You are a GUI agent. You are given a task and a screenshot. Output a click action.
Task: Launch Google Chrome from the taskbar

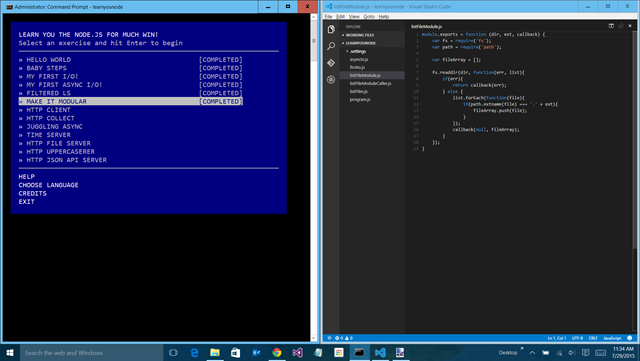click(x=277, y=352)
